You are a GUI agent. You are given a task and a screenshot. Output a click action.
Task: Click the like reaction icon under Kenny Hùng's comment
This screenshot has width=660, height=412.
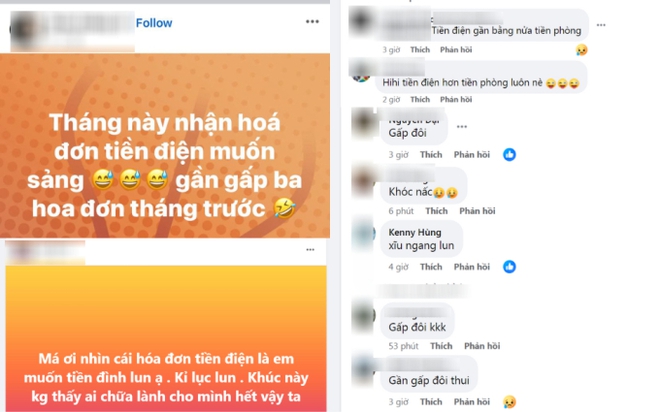509,266
